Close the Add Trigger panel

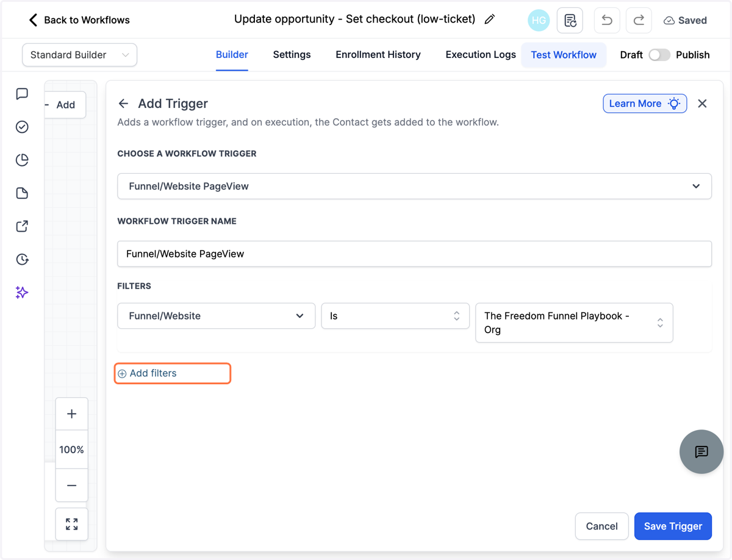pyautogui.click(x=702, y=104)
